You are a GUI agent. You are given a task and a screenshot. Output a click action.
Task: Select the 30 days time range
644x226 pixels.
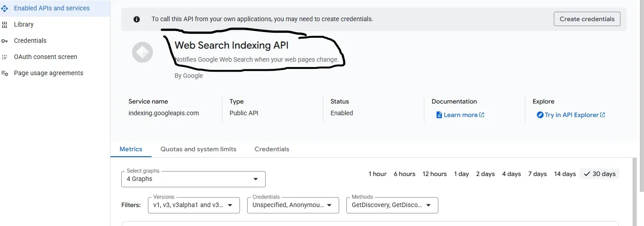coord(599,174)
